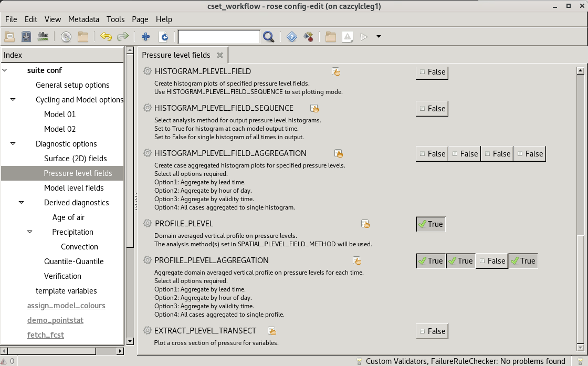Revert the page to saved with the document-arrow icon
The height and width of the screenshot is (366, 588).
164,37
